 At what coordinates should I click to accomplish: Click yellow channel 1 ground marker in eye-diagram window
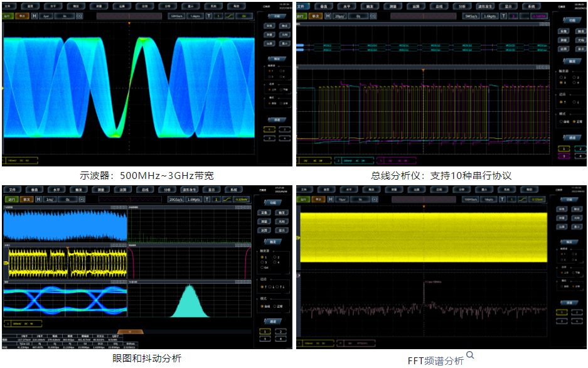[x=5, y=263]
